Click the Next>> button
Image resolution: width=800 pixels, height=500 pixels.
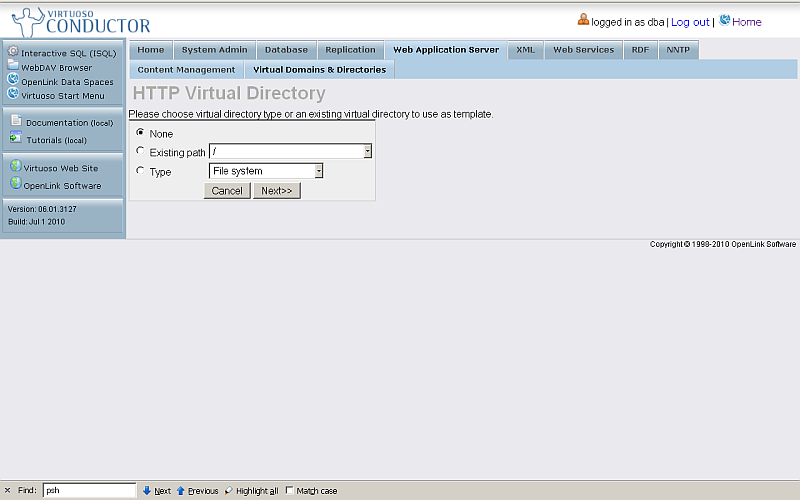277,190
